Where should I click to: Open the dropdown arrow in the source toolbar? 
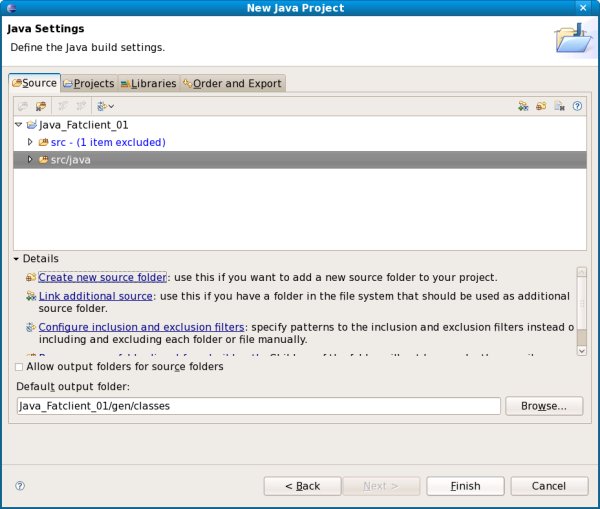(111, 106)
